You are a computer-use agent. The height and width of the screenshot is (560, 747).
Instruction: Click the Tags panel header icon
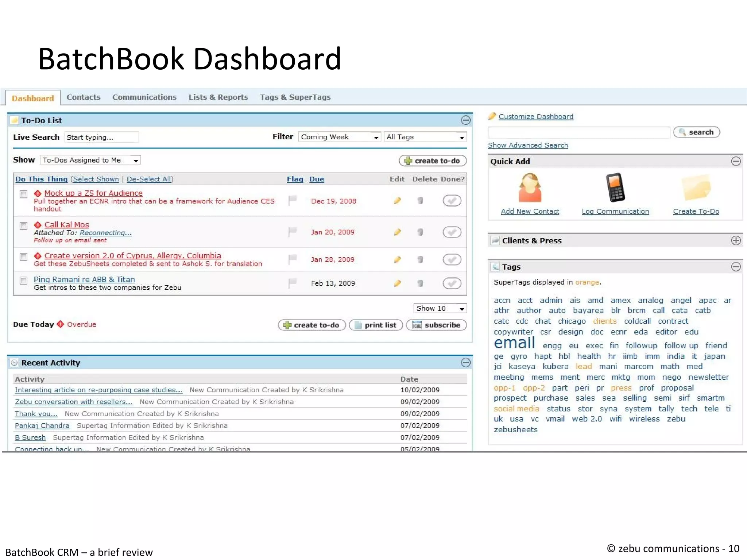tap(495, 267)
